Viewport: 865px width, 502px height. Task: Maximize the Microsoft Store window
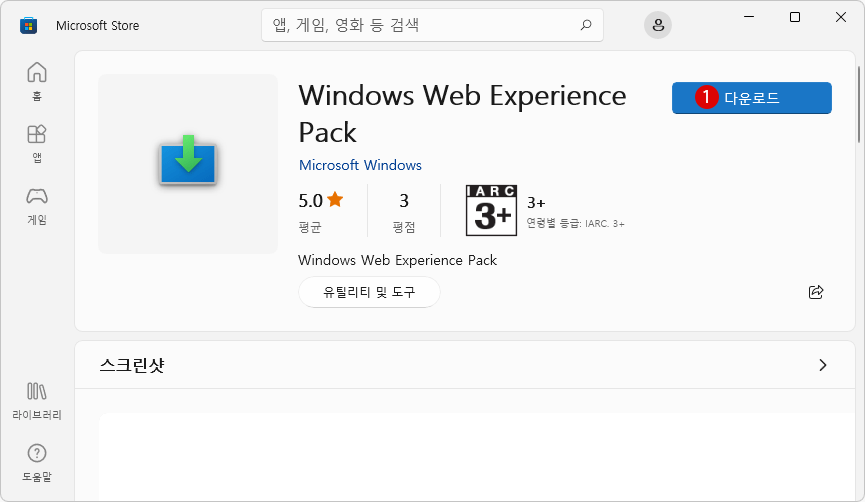point(794,17)
